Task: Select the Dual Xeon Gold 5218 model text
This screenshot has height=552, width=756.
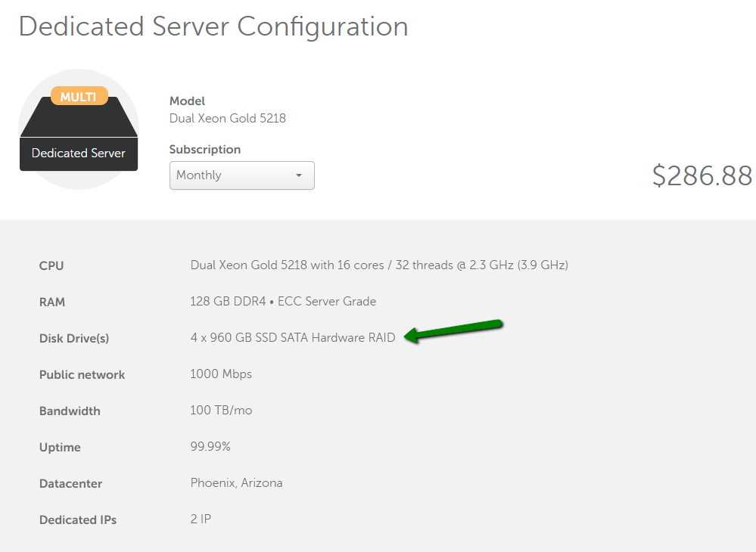Action: (228, 119)
